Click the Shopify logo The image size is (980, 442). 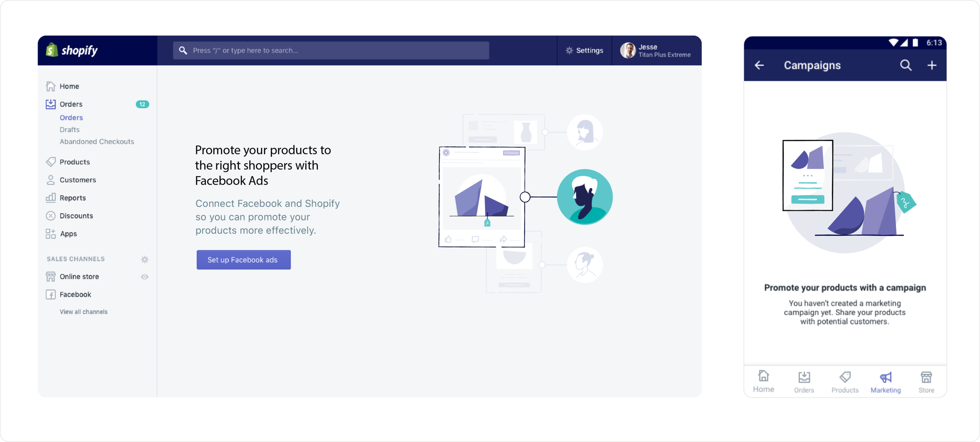point(72,50)
